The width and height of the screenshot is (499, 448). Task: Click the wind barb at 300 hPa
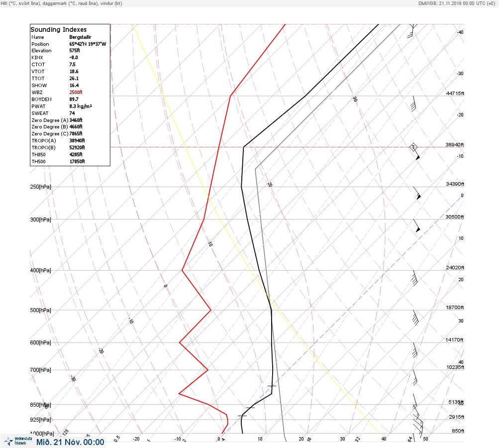coord(417,225)
